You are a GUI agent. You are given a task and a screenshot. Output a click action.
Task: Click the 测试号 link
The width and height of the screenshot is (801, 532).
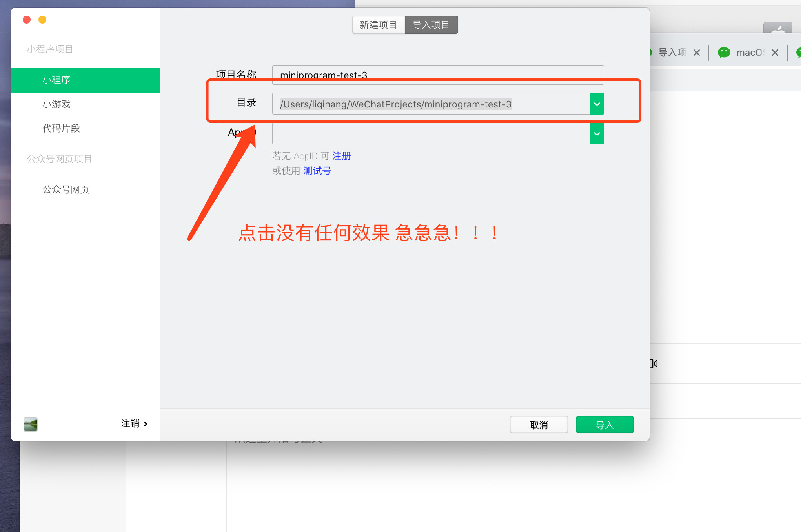(x=317, y=171)
